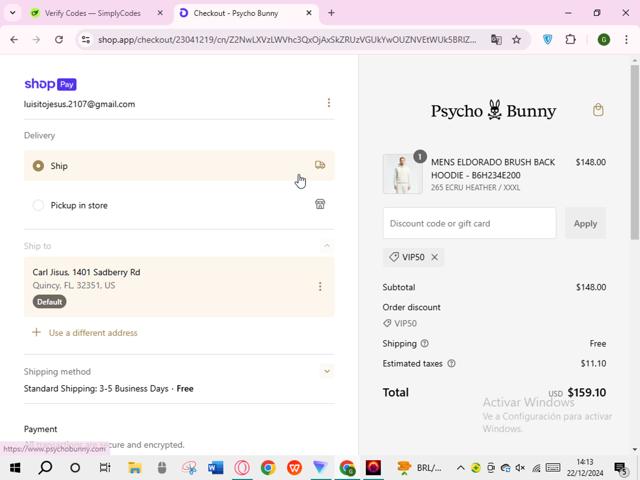Open the Windows Start menu
640x480 pixels.
(15, 468)
